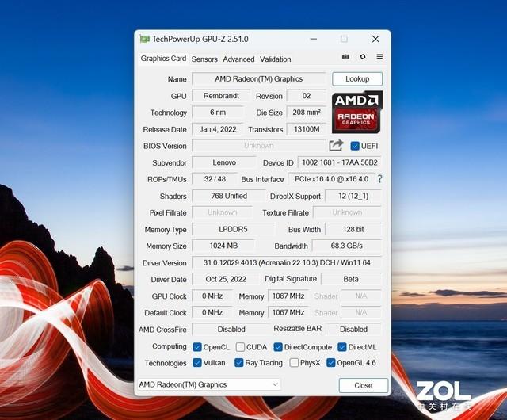The height and width of the screenshot is (420, 507).
Task: Click the Driver Version field
Action: [x=287, y=262]
